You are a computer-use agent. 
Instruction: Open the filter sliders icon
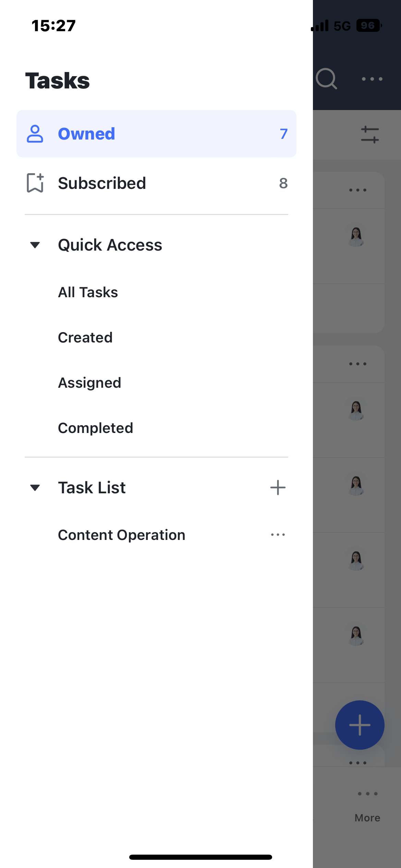pos(369,134)
